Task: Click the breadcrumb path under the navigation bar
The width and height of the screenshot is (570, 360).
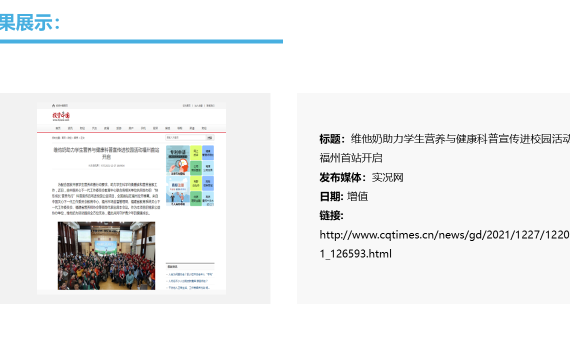Action: click(68, 138)
